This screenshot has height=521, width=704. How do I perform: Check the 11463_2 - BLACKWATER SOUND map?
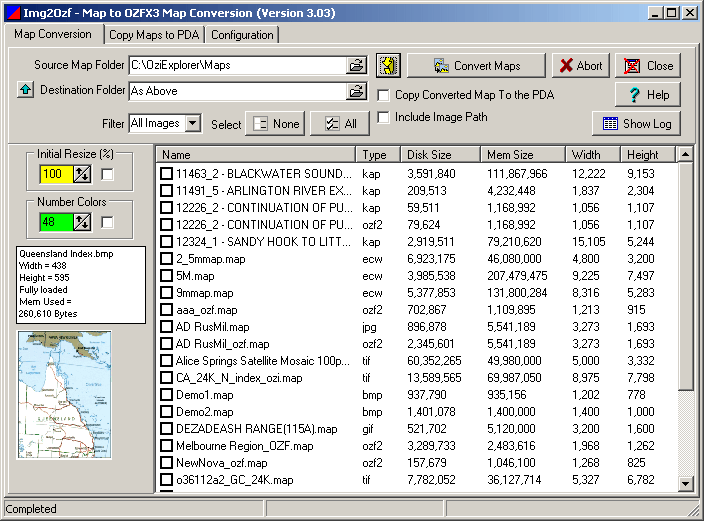pyautogui.click(x=167, y=174)
